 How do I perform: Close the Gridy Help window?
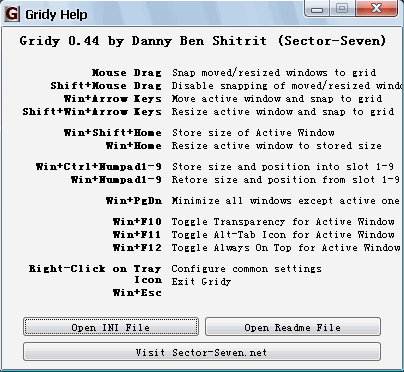(x=376, y=8)
